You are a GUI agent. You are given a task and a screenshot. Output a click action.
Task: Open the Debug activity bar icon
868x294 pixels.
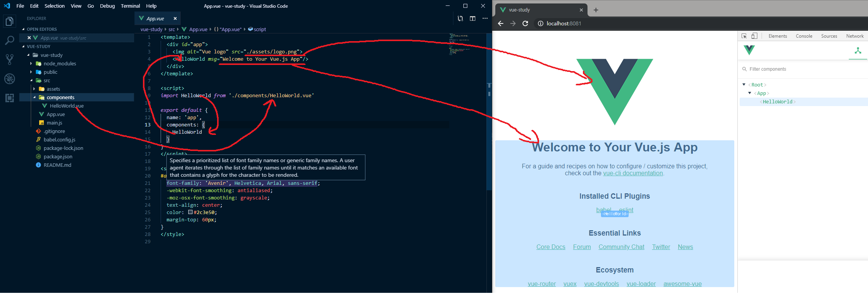(x=9, y=78)
